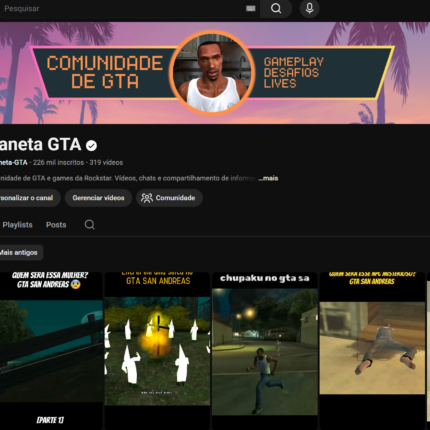Switch to the Posts tab
This screenshot has width=430, height=430.
coord(56,225)
